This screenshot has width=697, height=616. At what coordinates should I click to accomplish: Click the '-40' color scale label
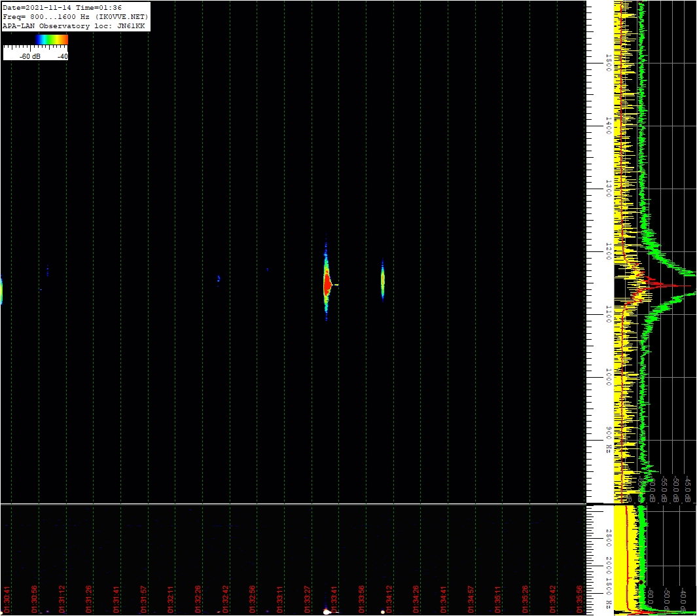tap(63, 56)
